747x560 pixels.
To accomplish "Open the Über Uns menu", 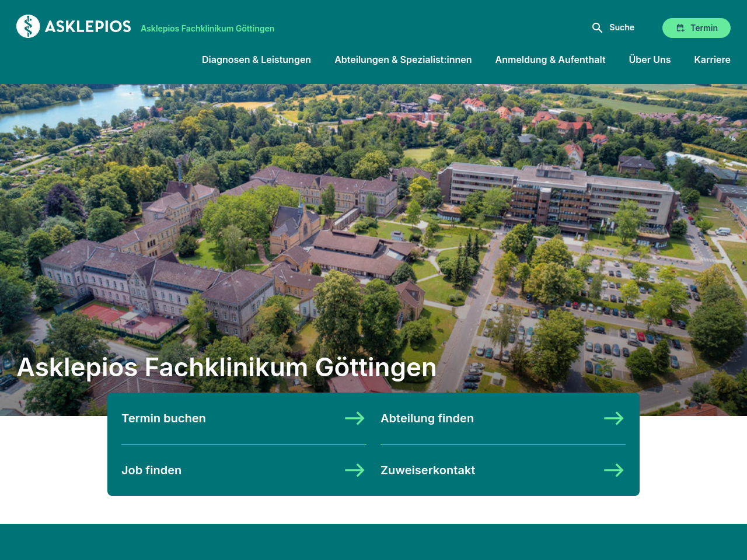I will point(650,60).
